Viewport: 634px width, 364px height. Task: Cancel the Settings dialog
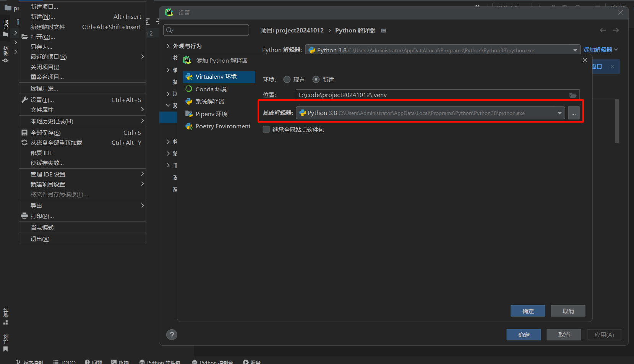click(564, 335)
